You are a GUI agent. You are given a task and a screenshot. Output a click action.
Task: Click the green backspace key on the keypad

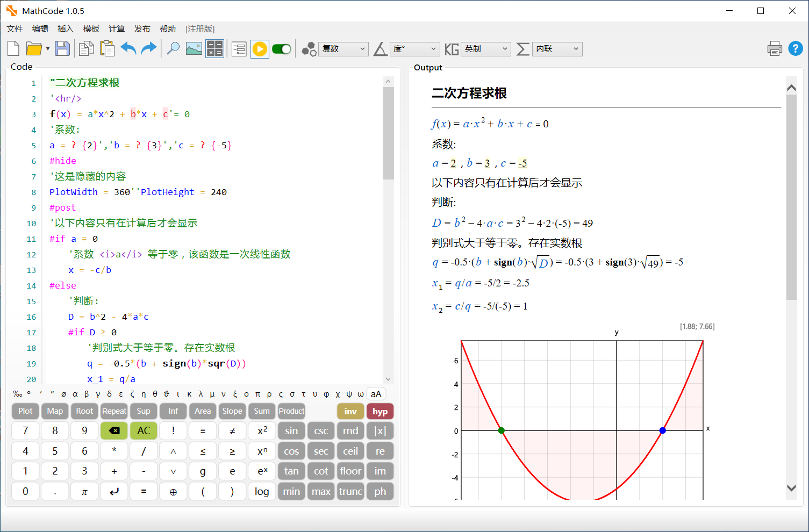tap(114, 430)
